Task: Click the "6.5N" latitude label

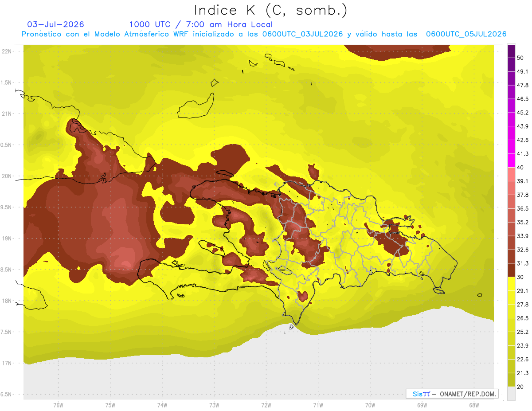Action: point(7,395)
